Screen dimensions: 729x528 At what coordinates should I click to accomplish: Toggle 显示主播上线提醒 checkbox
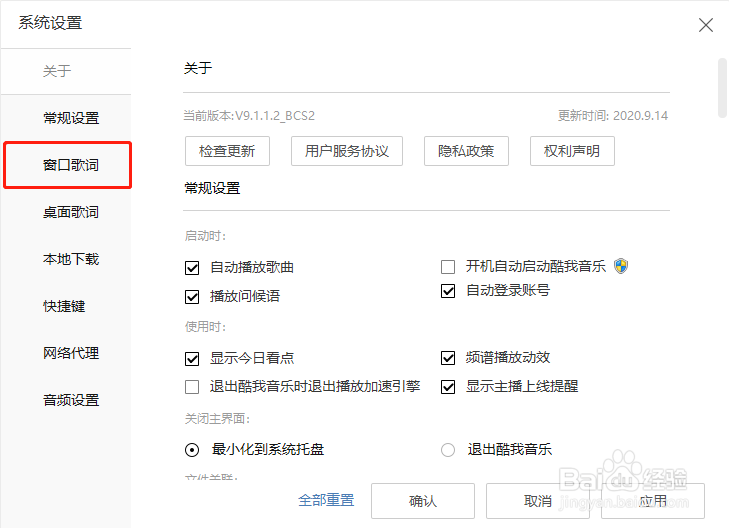coord(448,387)
